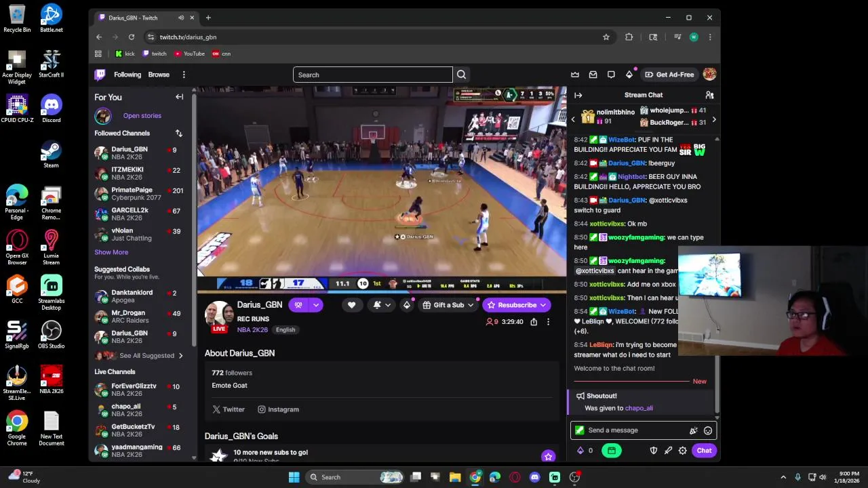
Task: Open Twitch more options three dots
Action: [184, 75]
